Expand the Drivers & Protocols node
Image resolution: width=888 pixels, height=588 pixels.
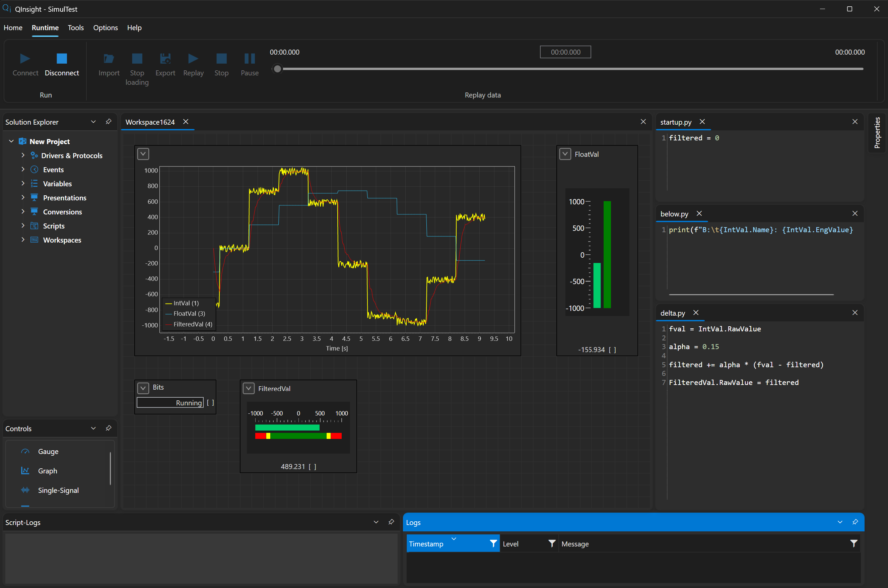coord(23,155)
